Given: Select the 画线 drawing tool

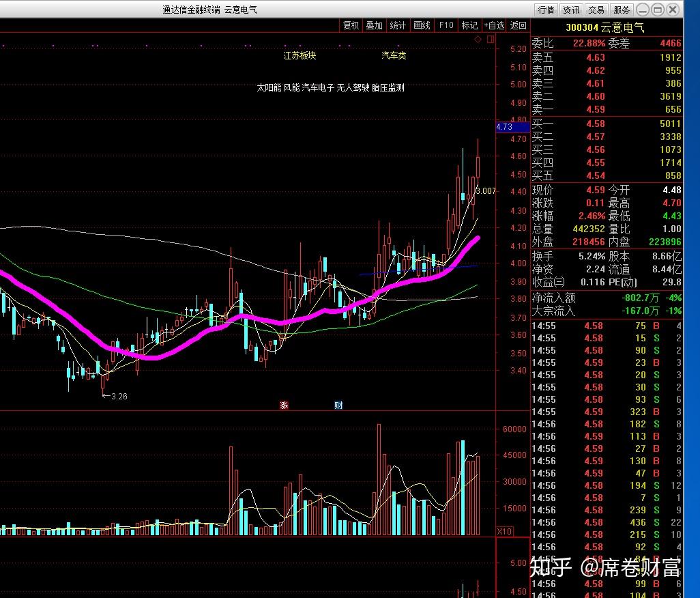Looking at the screenshot, I should (x=422, y=25).
